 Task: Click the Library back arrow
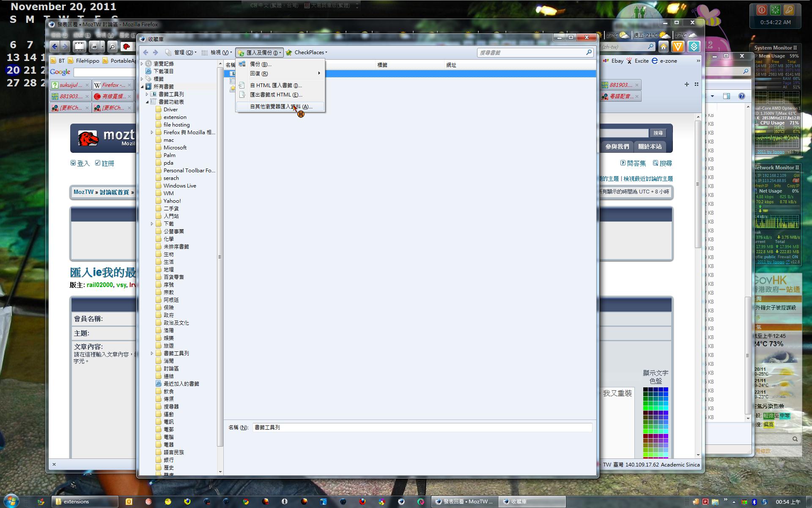145,52
